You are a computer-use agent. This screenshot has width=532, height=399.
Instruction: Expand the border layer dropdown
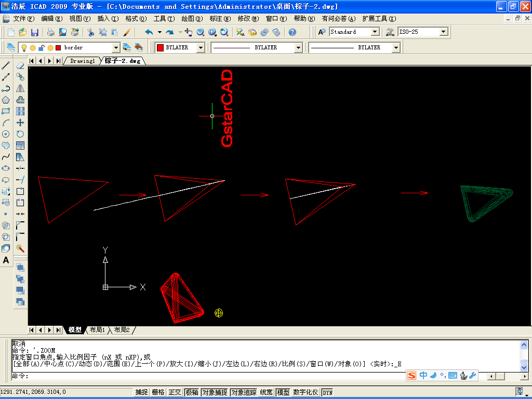tap(116, 47)
